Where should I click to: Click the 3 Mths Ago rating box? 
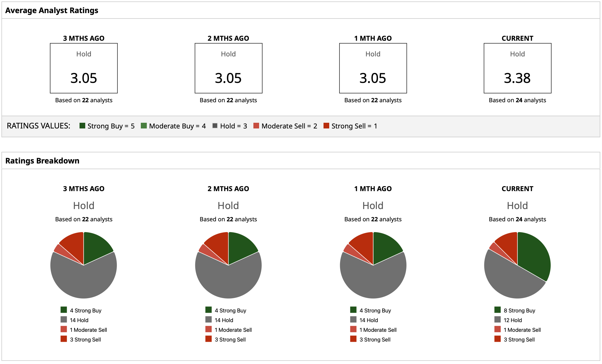(x=84, y=68)
